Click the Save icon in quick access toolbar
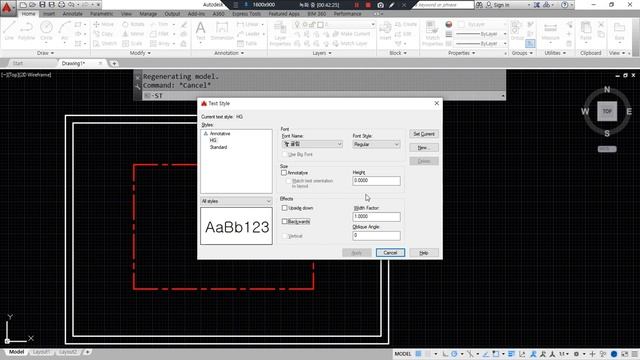 coord(42,5)
